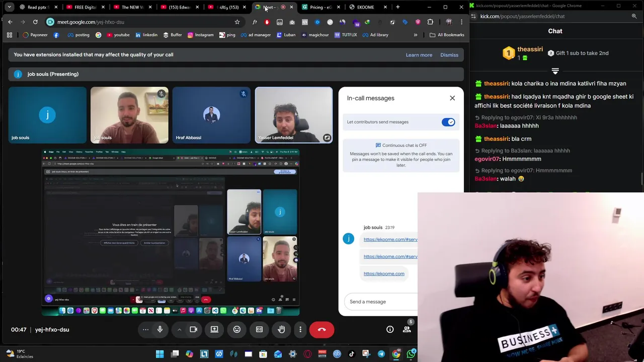The image size is (644, 362).
Task: Open the Facebook bookmark icon
Action: (56, 35)
